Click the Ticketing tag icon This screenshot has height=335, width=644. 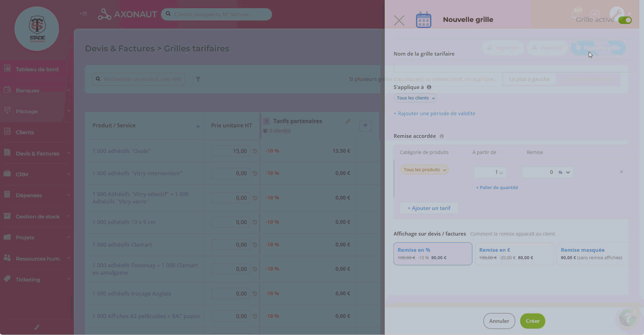(7, 279)
